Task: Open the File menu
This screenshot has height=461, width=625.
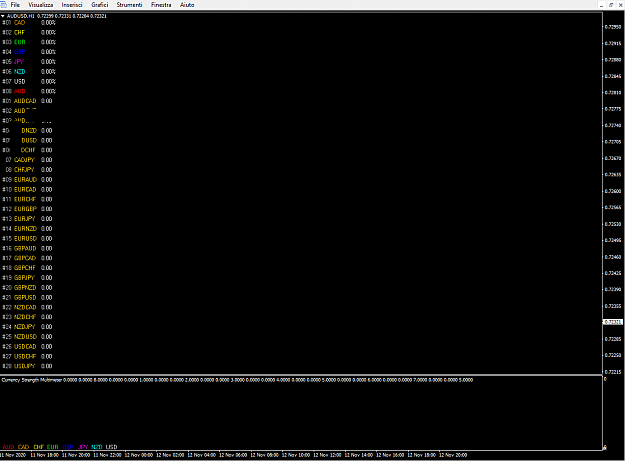Action: pyautogui.click(x=15, y=5)
